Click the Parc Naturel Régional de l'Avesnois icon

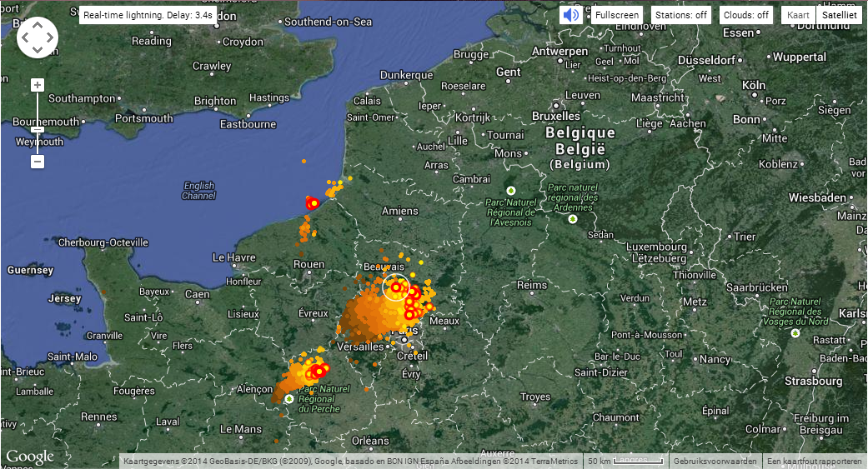point(511,191)
